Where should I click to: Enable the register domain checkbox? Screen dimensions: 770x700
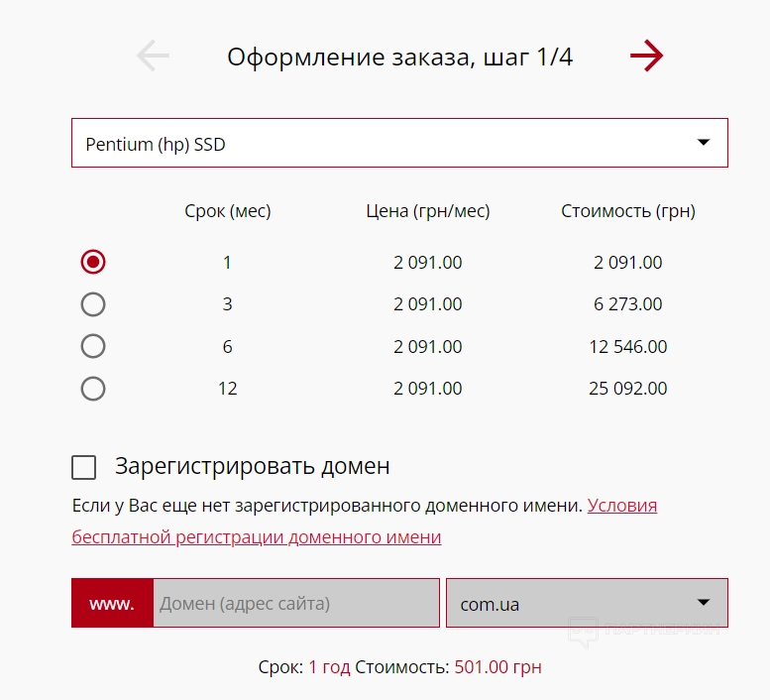point(84,467)
